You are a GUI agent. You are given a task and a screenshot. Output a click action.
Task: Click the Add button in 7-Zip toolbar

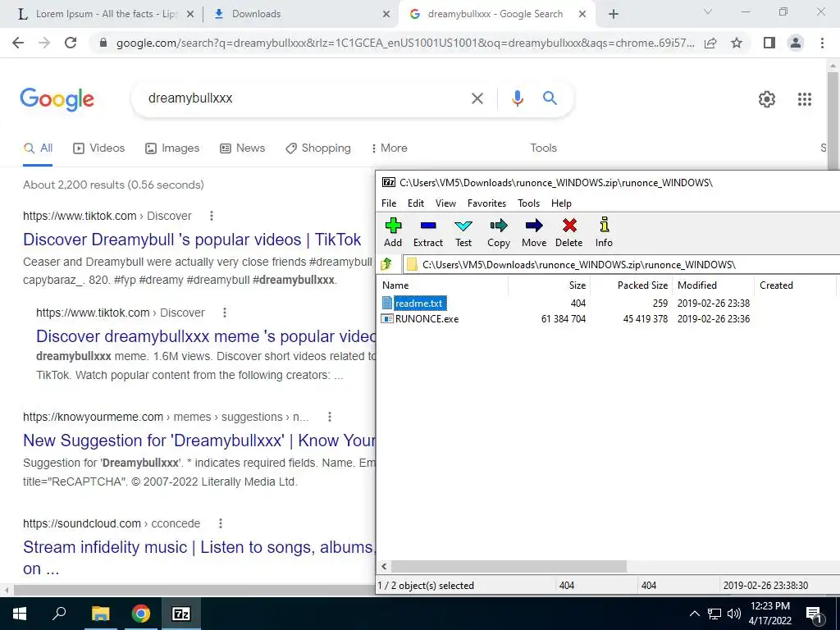point(393,232)
